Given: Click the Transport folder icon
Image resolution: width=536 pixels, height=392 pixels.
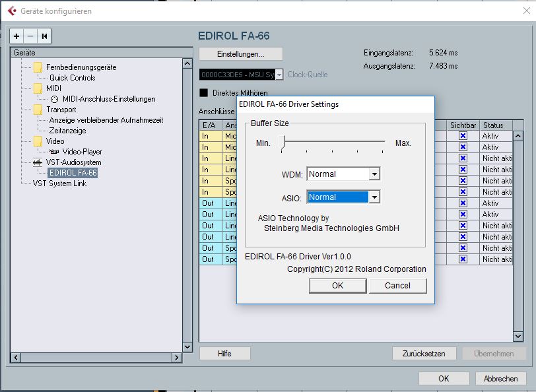Looking at the screenshot, I should [x=38, y=110].
